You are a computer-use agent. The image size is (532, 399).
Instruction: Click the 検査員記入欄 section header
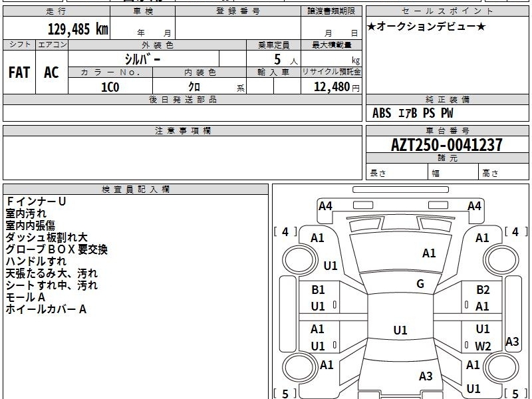pos(136,190)
